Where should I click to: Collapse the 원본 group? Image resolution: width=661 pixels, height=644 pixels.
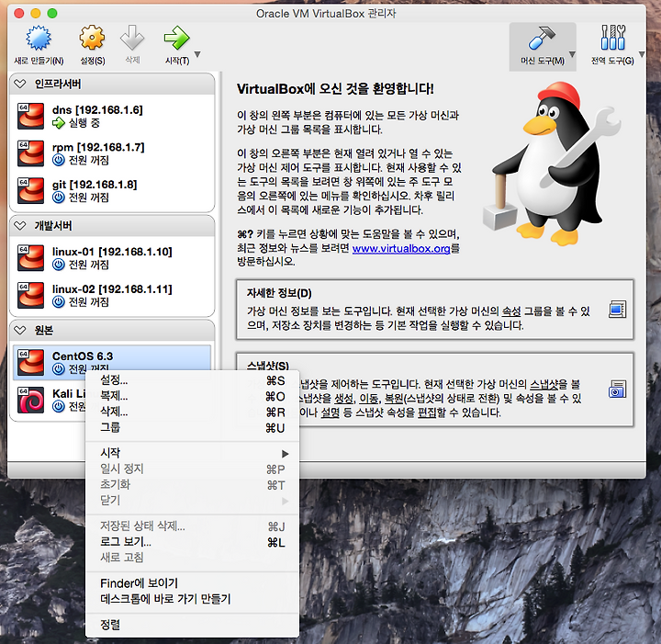(x=20, y=330)
